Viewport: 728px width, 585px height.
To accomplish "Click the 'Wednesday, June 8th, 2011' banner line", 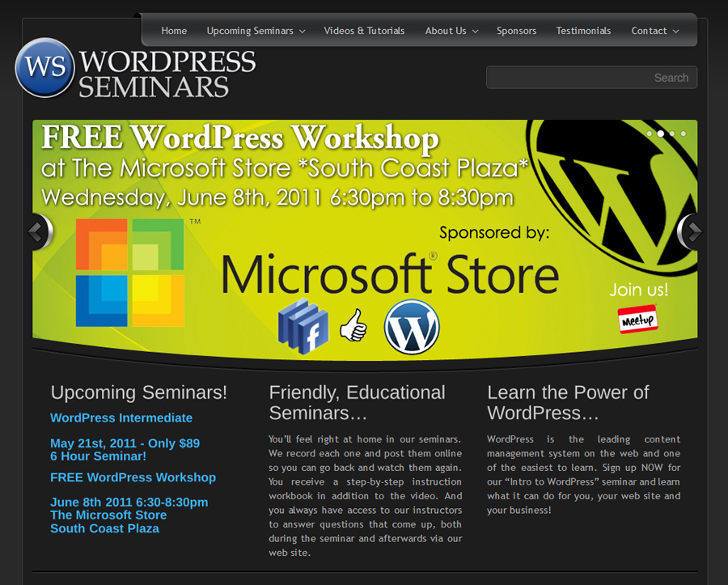I will coord(277,197).
